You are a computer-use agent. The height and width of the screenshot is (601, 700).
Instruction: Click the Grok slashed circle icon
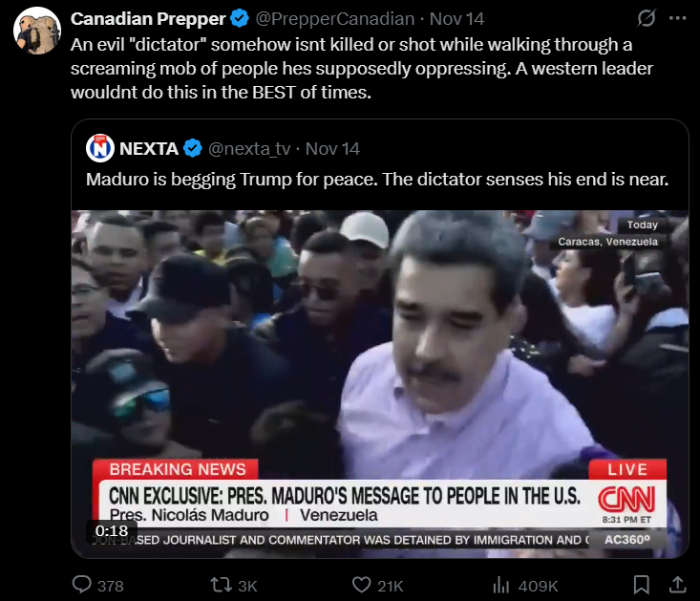pos(646,18)
